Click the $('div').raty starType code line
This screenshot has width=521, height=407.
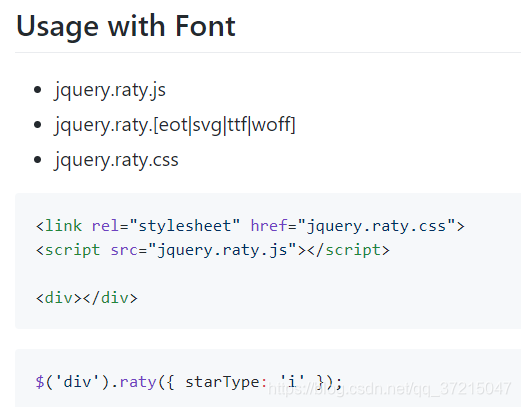(x=189, y=382)
